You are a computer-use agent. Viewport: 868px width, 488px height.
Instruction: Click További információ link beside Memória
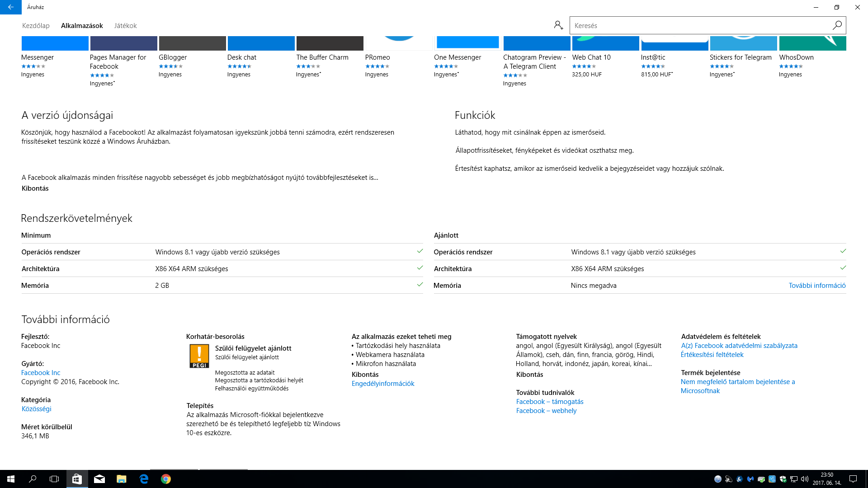click(816, 286)
